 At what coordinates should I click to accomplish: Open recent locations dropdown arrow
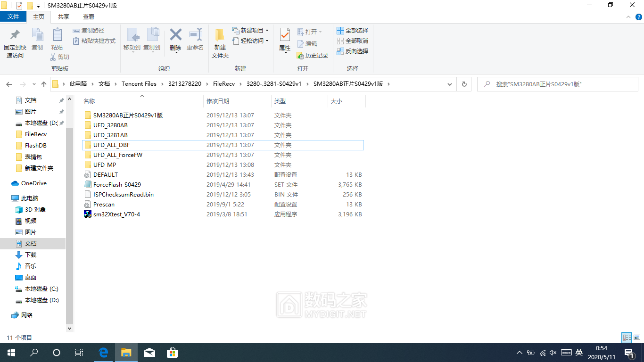[33, 84]
